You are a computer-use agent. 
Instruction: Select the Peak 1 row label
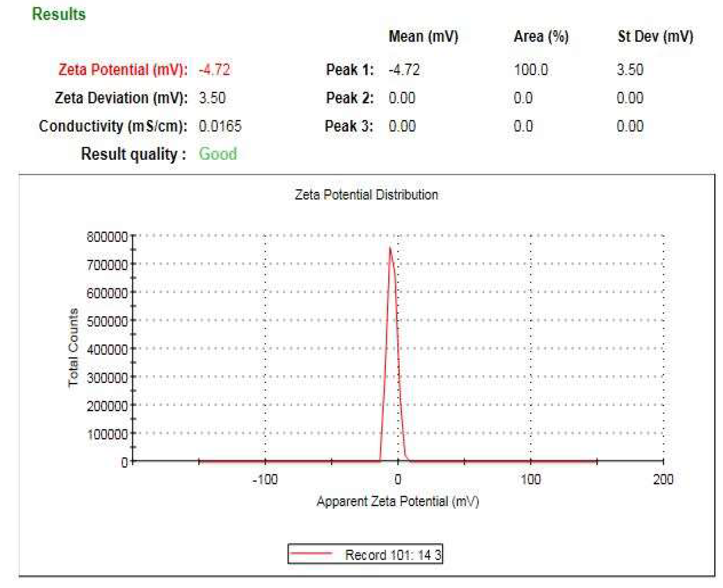(x=349, y=70)
